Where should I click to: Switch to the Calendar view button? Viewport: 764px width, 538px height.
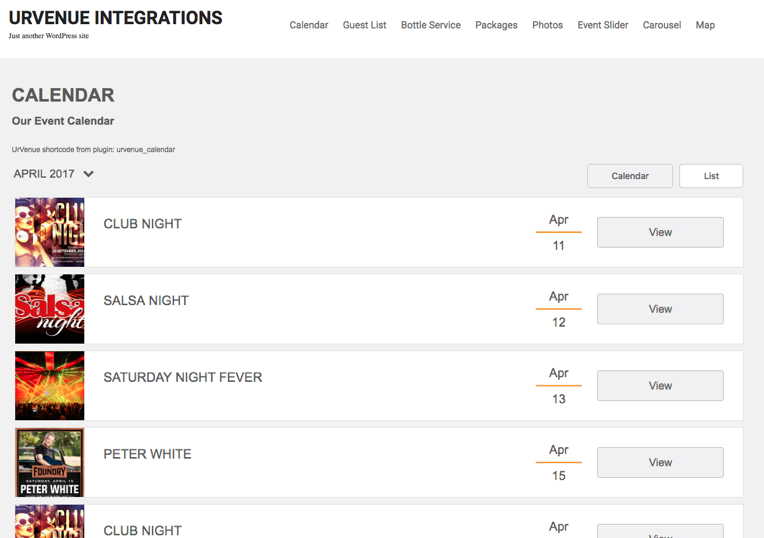(630, 176)
